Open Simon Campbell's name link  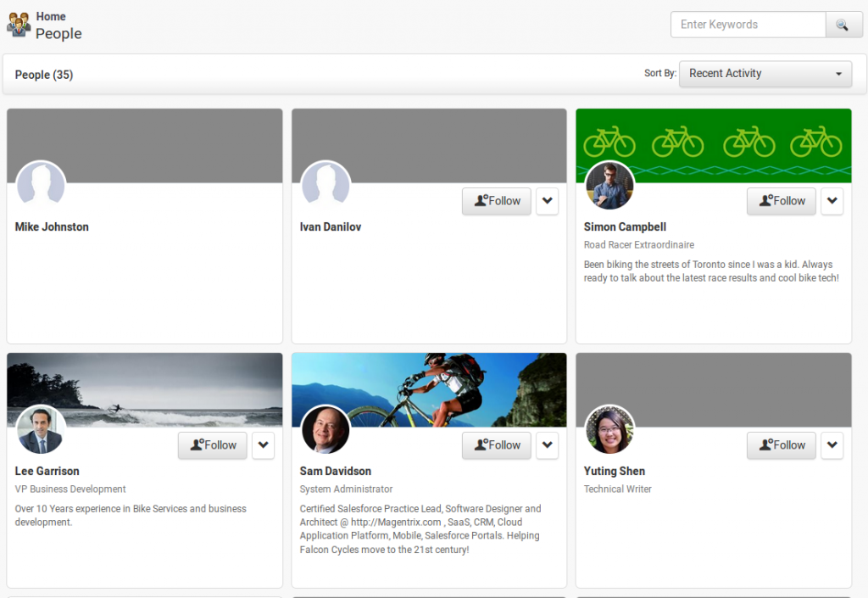coord(625,227)
